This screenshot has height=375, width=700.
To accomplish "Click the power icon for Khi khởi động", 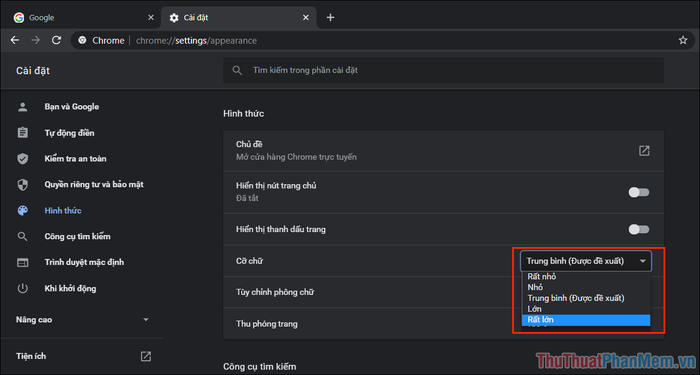I will pyautogui.click(x=22, y=288).
